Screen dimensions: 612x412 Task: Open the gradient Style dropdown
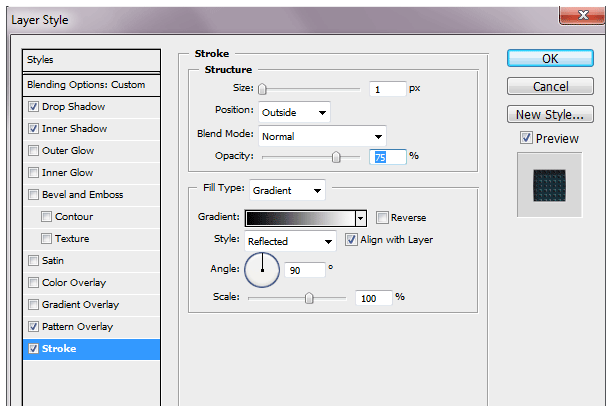click(x=290, y=241)
